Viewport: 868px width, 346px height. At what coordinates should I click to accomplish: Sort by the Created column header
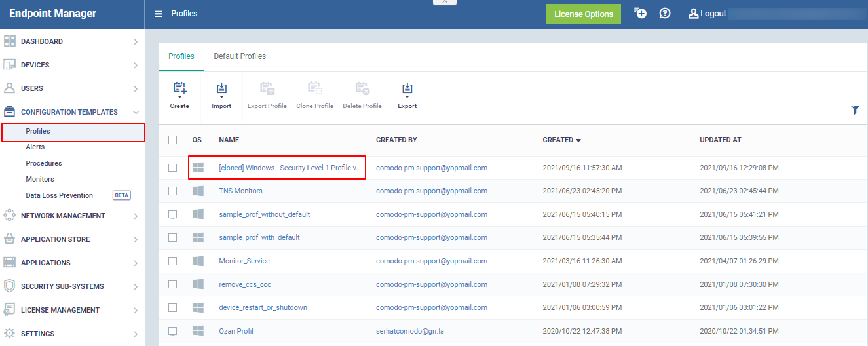point(562,140)
